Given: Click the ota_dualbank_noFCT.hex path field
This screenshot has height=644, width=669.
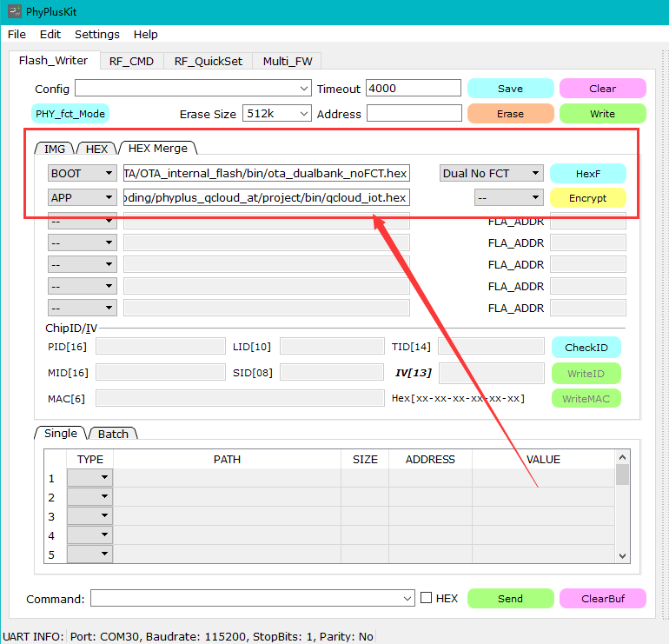Looking at the screenshot, I should (x=267, y=173).
